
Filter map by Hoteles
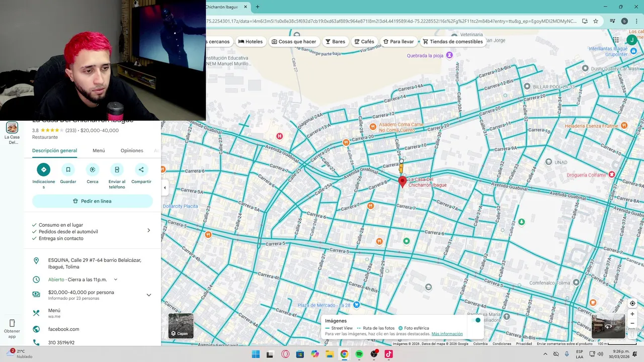tap(251, 42)
